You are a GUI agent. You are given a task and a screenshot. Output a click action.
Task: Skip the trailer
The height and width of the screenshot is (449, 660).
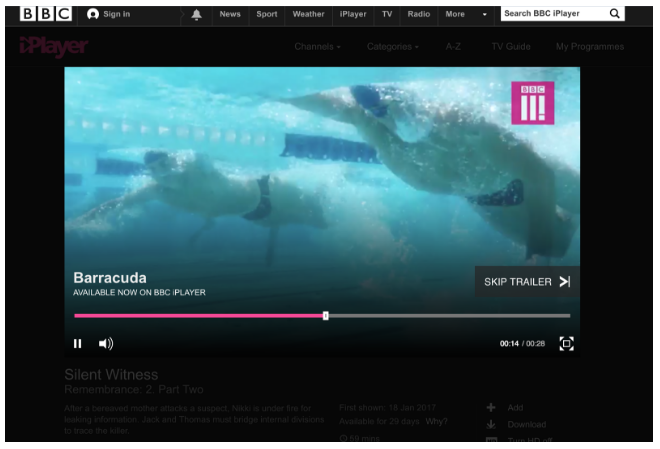(527, 282)
